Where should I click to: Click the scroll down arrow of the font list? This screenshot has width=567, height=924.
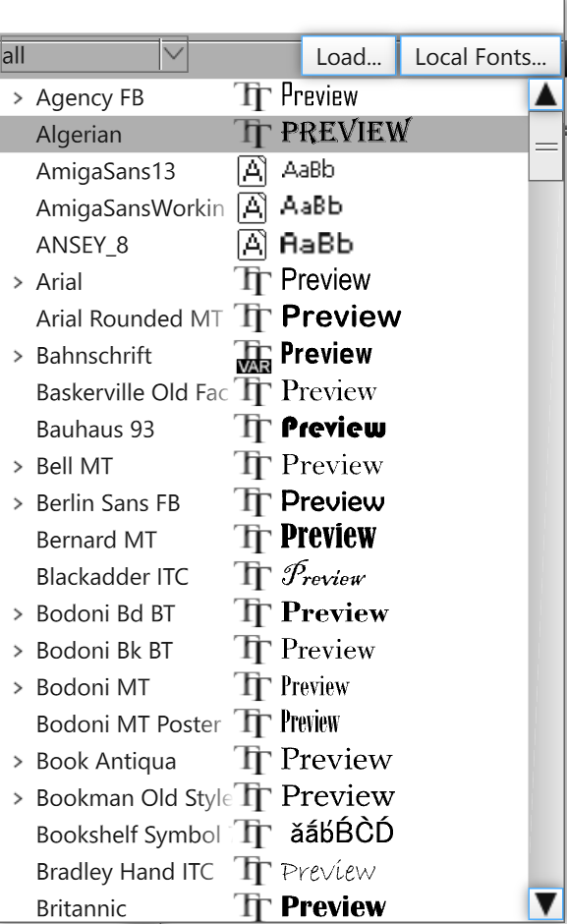pos(545,903)
